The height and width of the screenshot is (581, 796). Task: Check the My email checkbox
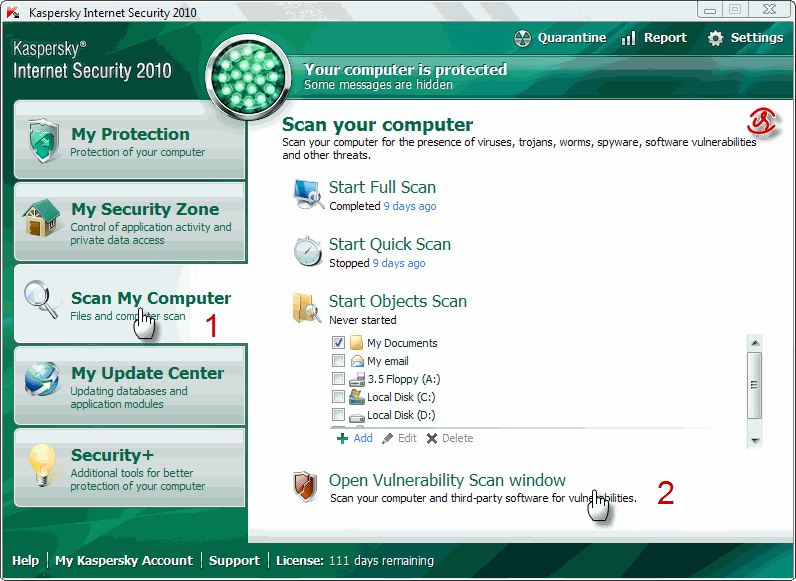point(338,361)
